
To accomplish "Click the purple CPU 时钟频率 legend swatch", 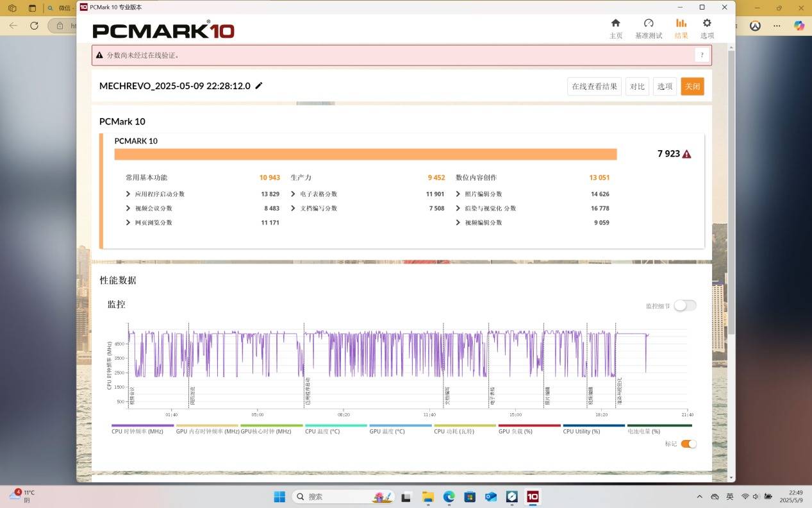I will point(142,425).
